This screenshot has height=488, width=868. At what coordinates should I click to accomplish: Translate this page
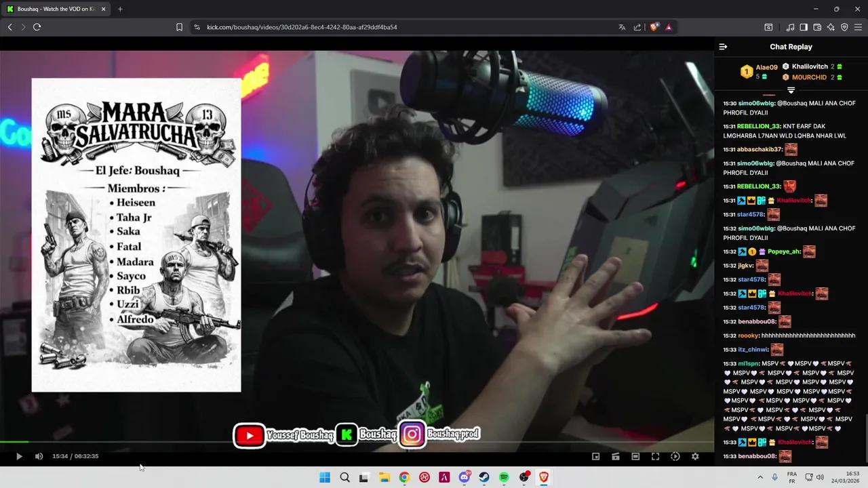(x=622, y=27)
